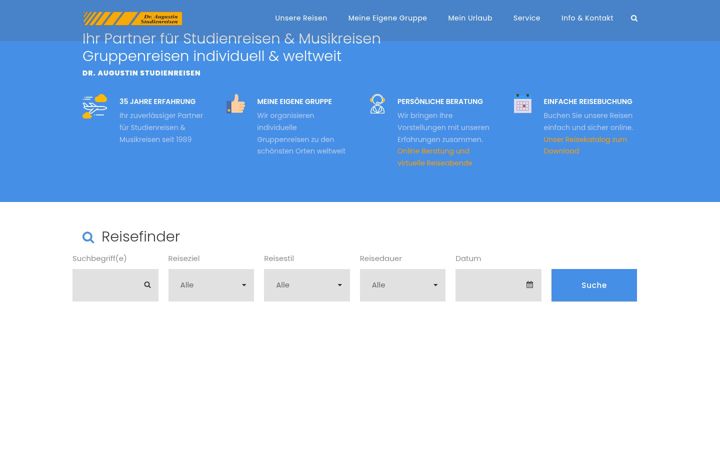Click the Suchbegriff(e) label
The image size is (720, 450).
pos(100,259)
